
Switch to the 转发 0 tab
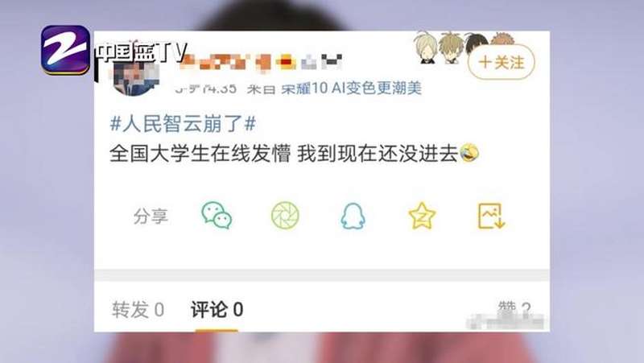138,310
